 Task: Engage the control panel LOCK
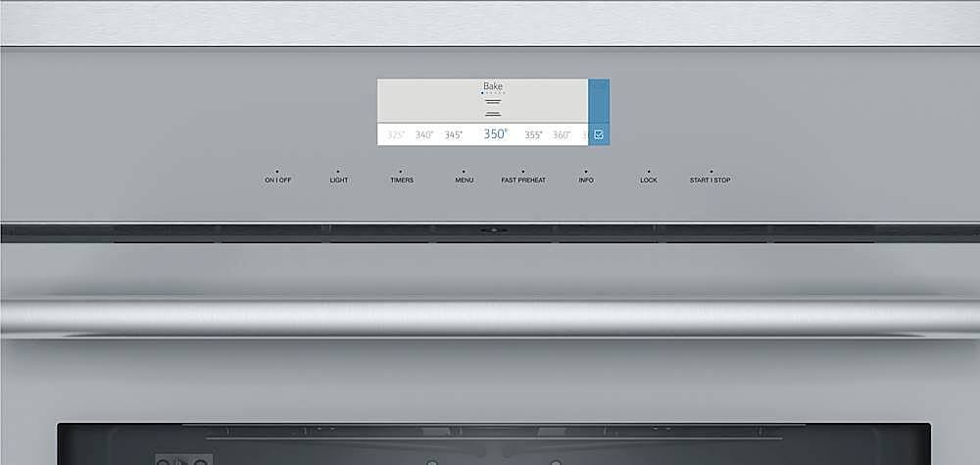[649, 181]
